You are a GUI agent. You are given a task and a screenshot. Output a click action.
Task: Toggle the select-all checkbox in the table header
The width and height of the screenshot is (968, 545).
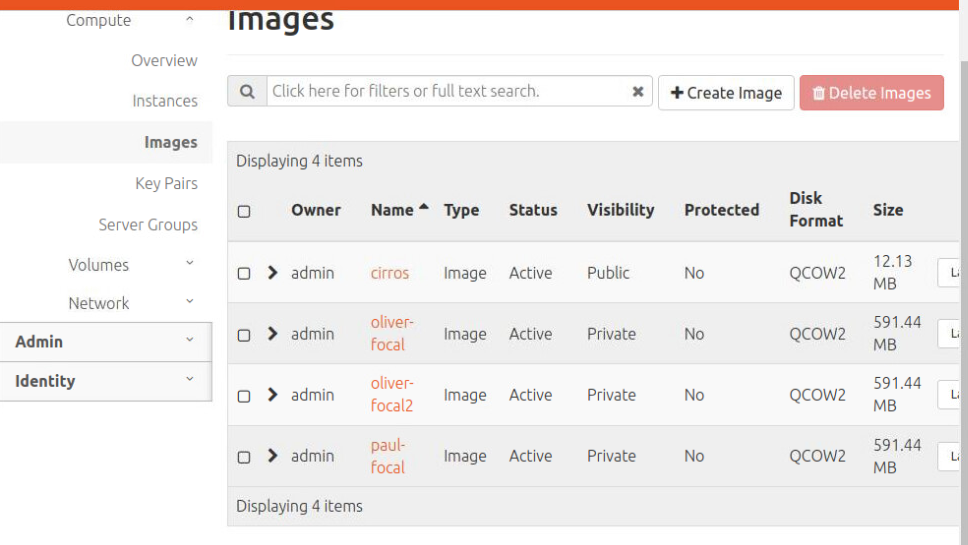244,211
